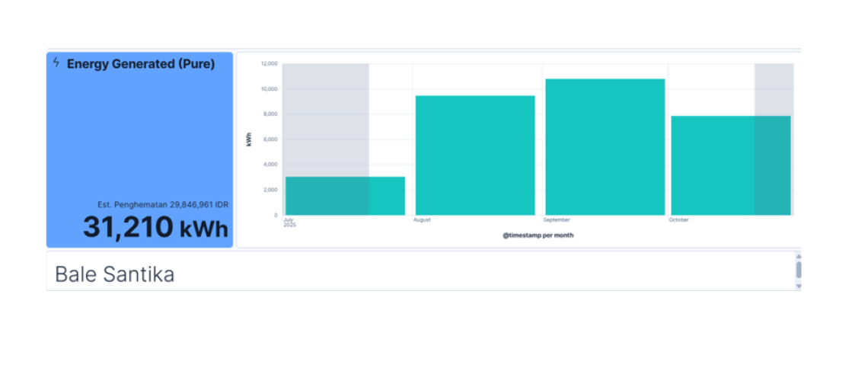
Task: Click the 12,000 y-axis tick label
Action: point(269,64)
